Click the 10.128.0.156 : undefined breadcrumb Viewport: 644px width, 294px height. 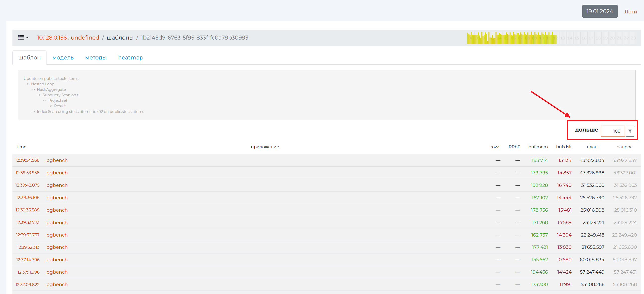point(68,38)
